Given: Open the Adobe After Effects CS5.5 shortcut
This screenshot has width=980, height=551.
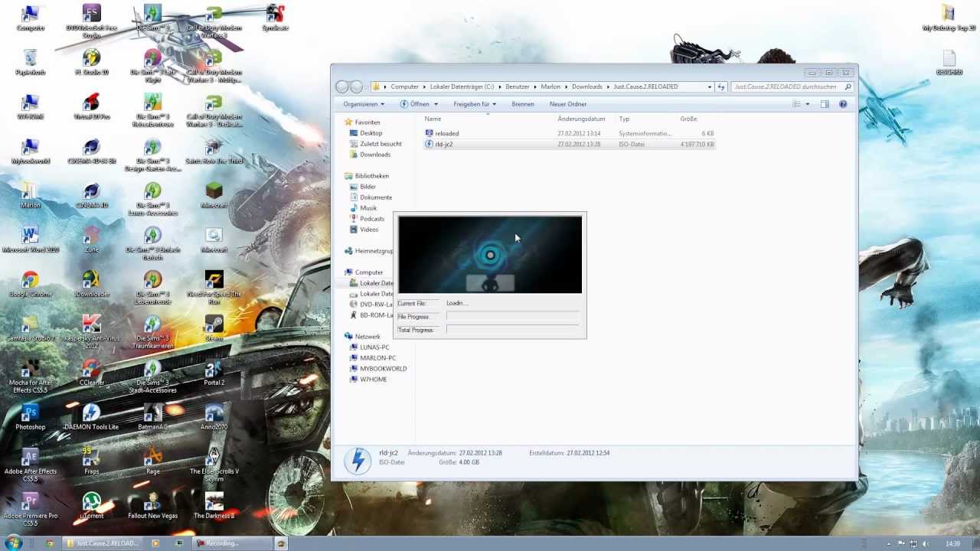Looking at the screenshot, I should [30, 465].
